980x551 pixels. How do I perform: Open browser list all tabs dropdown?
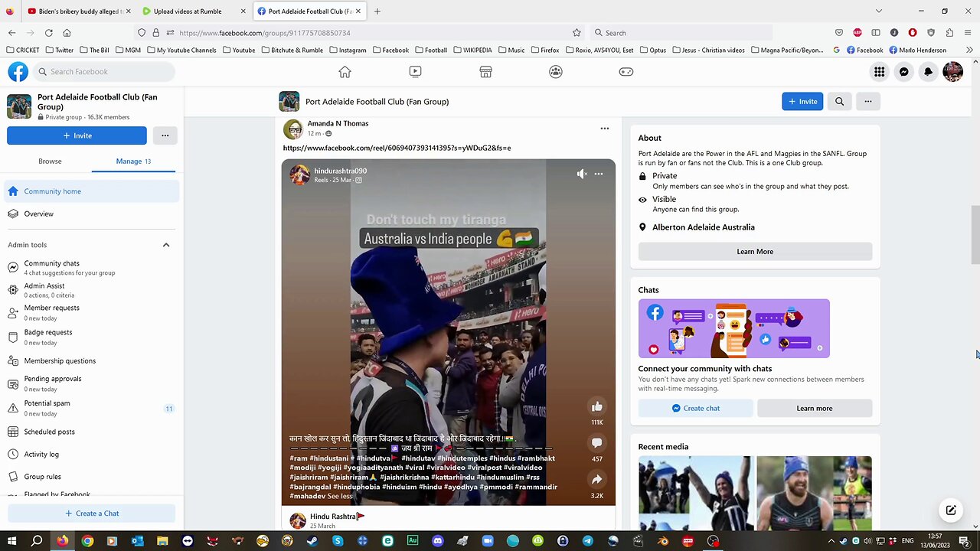pos(878,11)
